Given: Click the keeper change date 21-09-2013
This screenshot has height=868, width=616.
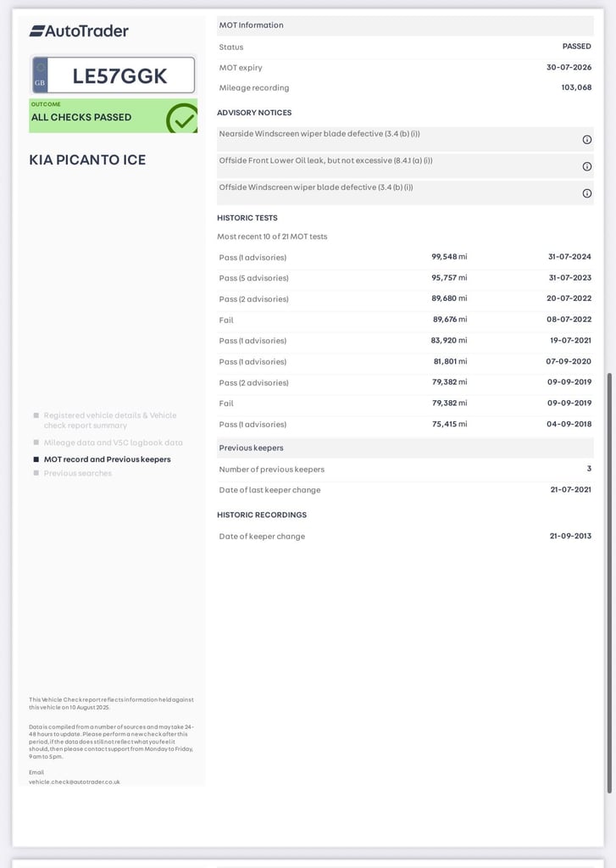Looking at the screenshot, I should 570,536.
